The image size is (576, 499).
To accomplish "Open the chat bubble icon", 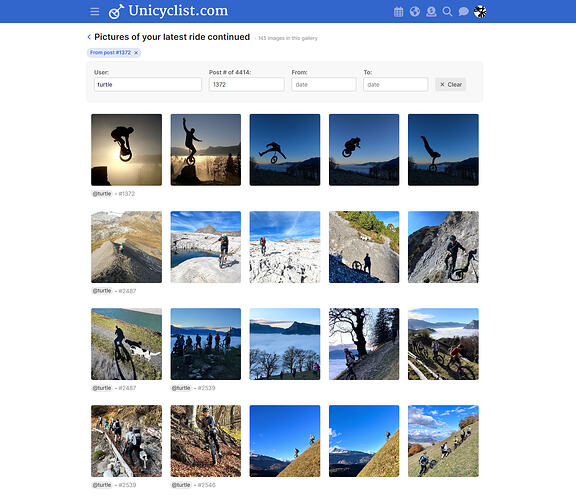I will pyautogui.click(x=463, y=12).
